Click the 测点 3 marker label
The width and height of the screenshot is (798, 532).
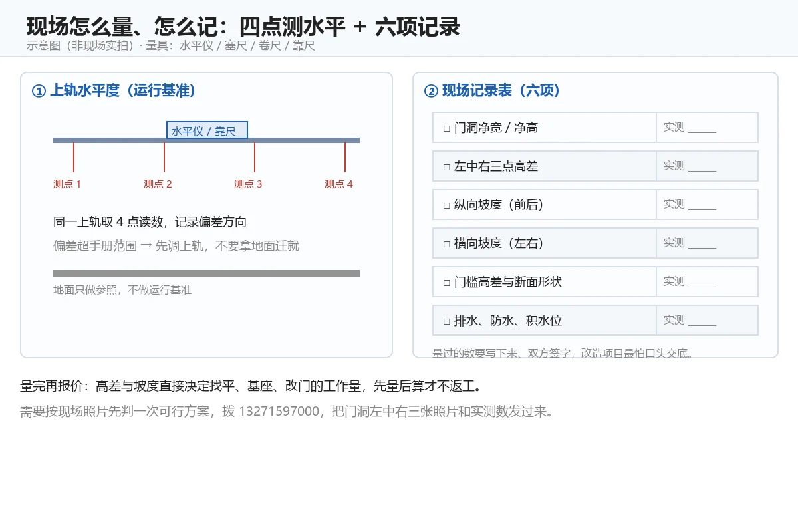[x=248, y=184]
